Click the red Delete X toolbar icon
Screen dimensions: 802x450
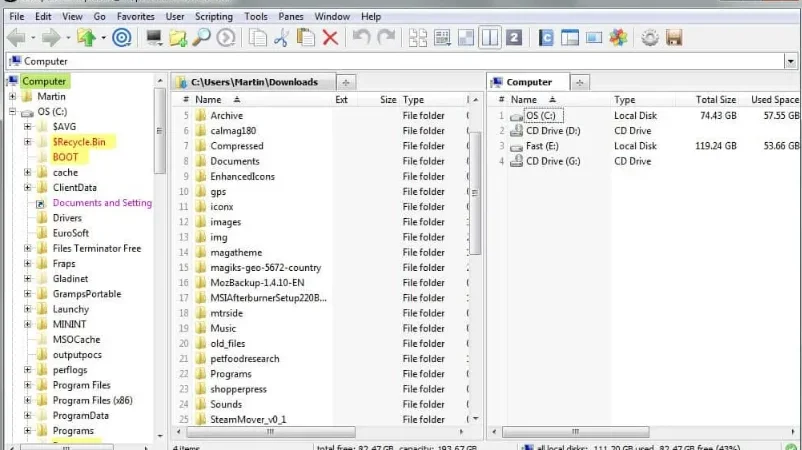pos(330,38)
